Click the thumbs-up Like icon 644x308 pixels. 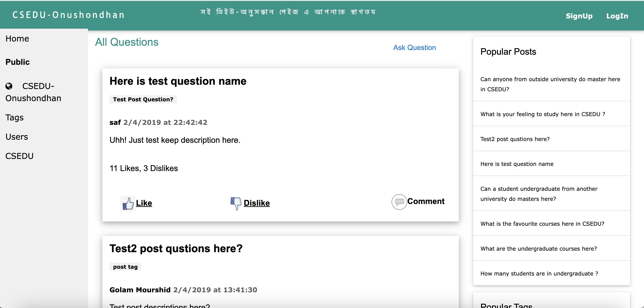[x=128, y=203]
